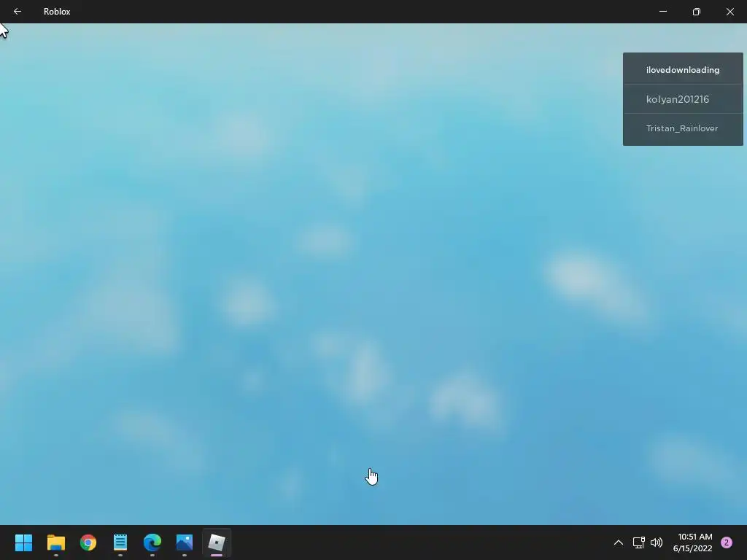Screen dimensions: 747x560
Task: Click the Roblox taskbar icon
Action: pos(217,542)
